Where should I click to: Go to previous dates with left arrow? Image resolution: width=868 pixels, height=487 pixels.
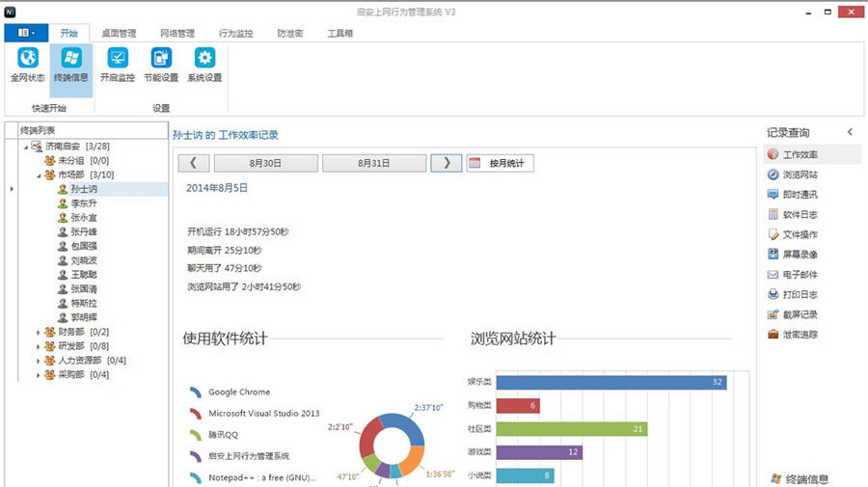pyautogui.click(x=194, y=163)
